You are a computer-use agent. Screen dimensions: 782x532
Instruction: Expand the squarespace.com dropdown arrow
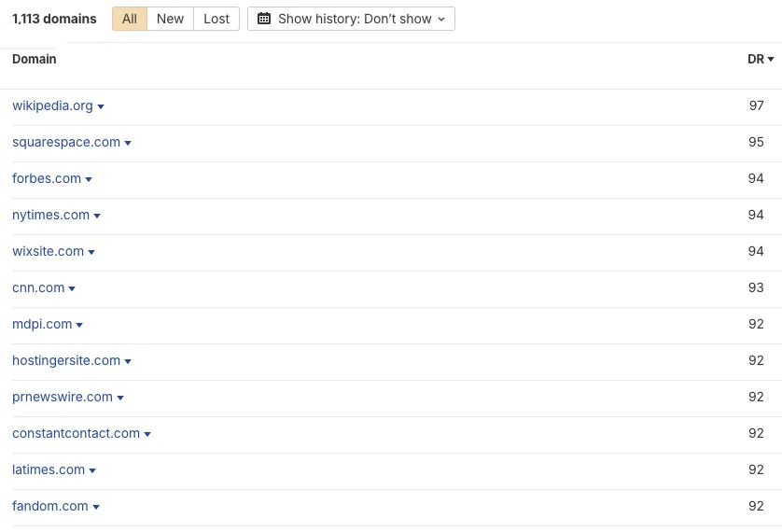point(128,143)
